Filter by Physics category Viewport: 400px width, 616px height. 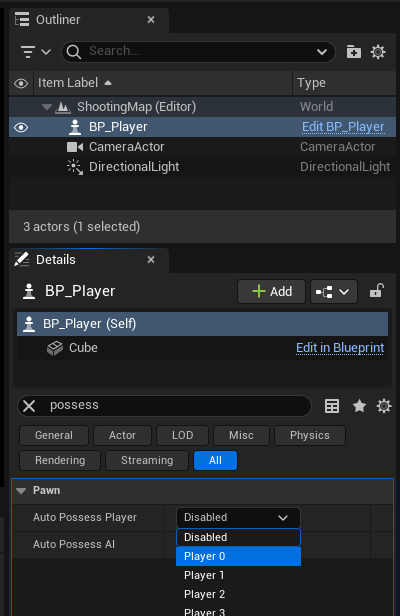[310, 435]
